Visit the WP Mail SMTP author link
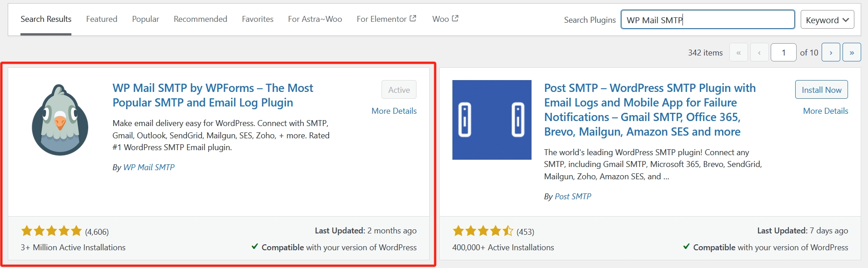 point(149,167)
